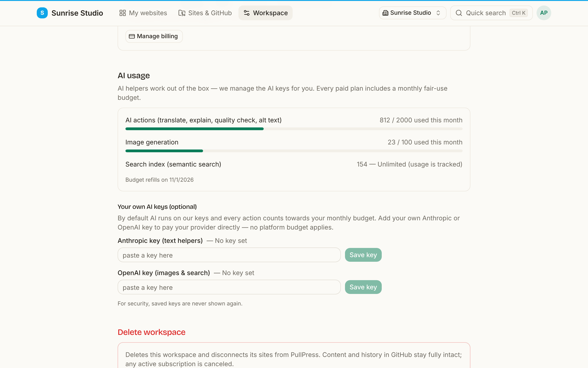Click 'For security, saved keys are never shown' note
The height and width of the screenshot is (368, 588).
[180, 304]
